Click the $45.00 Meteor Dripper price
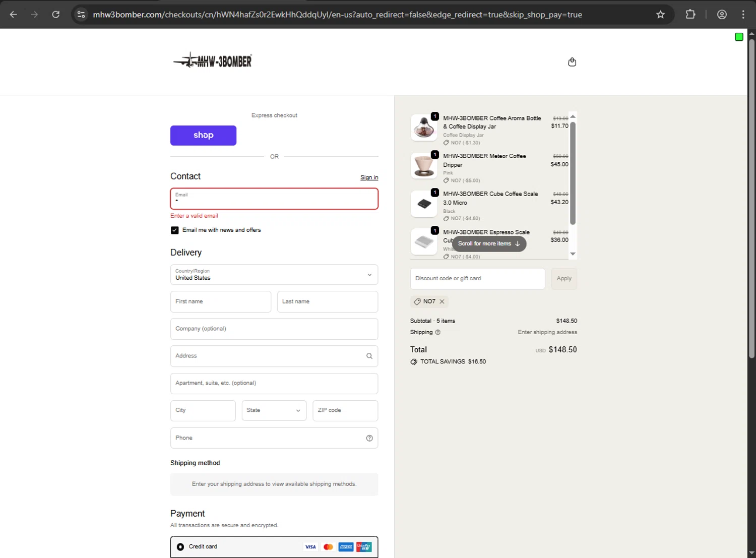The height and width of the screenshot is (558, 756). tap(559, 164)
